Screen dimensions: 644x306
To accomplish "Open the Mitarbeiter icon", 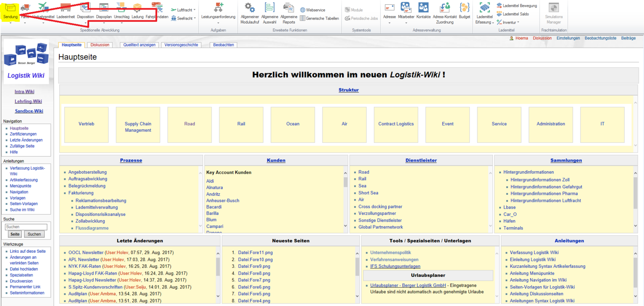I will pyautogui.click(x=406, y=7).
